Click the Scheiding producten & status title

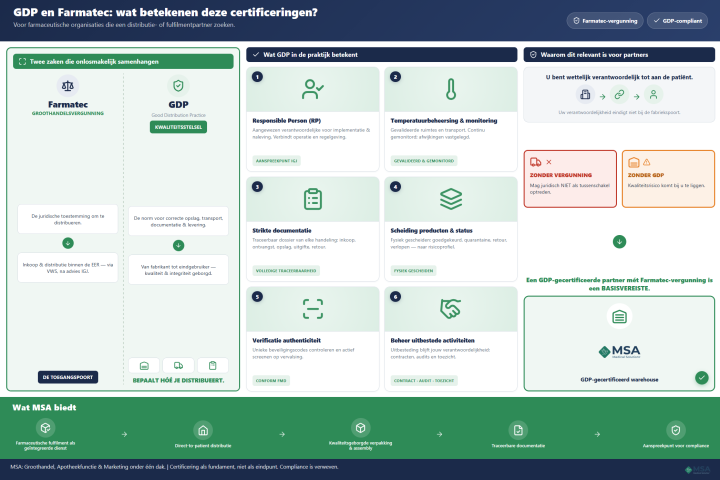pyautogui.click(x=431, y=231)
